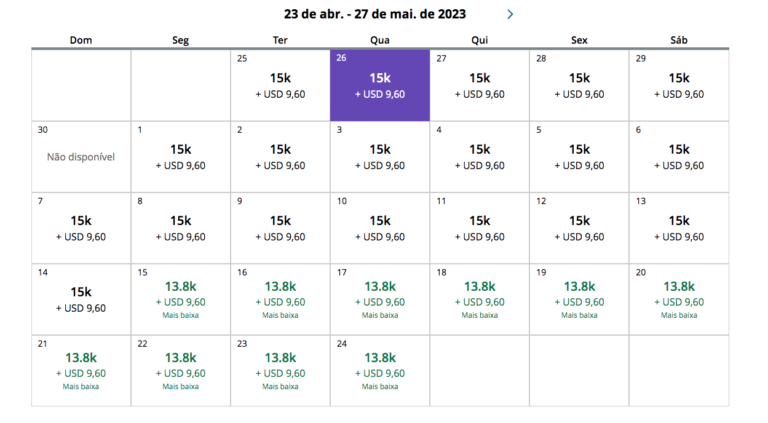Select Saturday April 29 fare

point(679,85)
